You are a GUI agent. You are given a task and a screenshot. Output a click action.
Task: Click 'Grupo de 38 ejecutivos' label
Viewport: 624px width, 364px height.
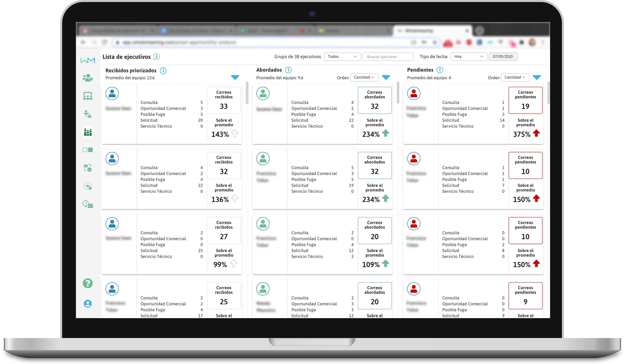click(x=297, y=57)
